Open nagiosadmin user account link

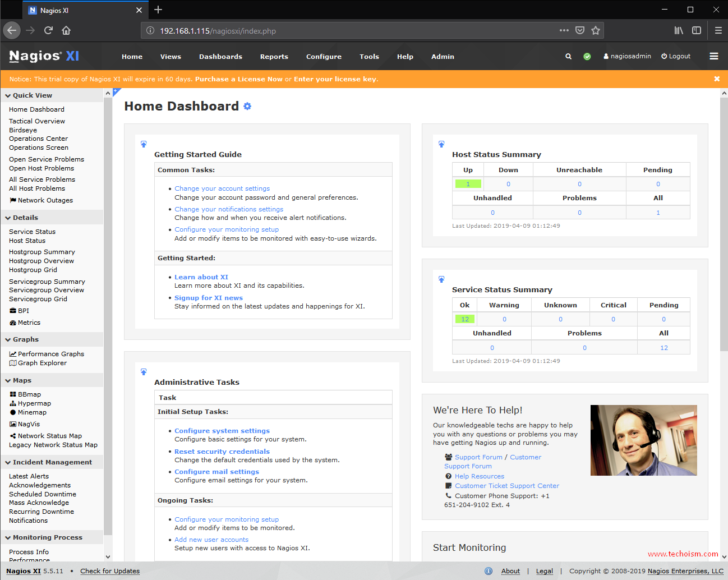pyautogui.click(x=627, y=56)
